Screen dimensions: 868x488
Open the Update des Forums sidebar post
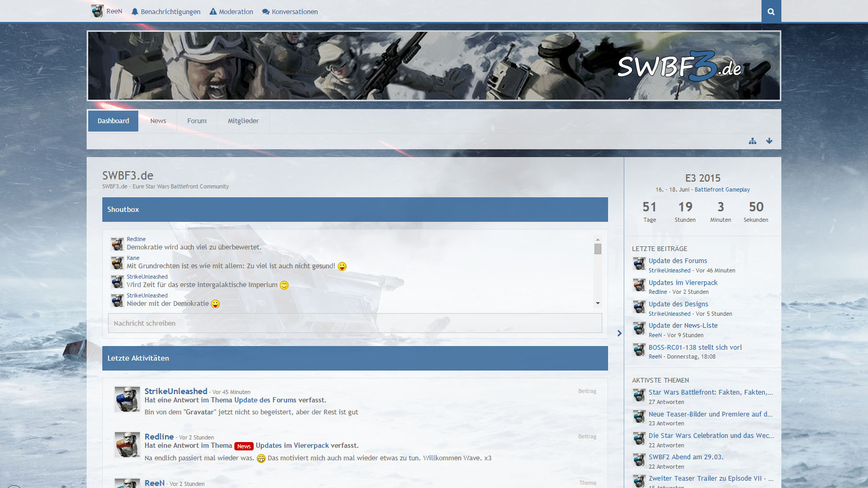[x=677, y=260]
